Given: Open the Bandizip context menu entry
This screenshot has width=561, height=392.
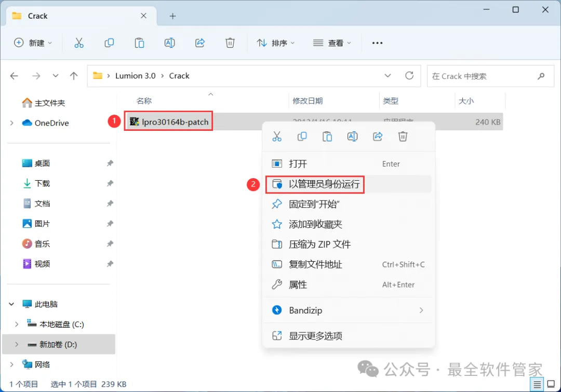Looking at the screenshot, I should click(349, 310).
